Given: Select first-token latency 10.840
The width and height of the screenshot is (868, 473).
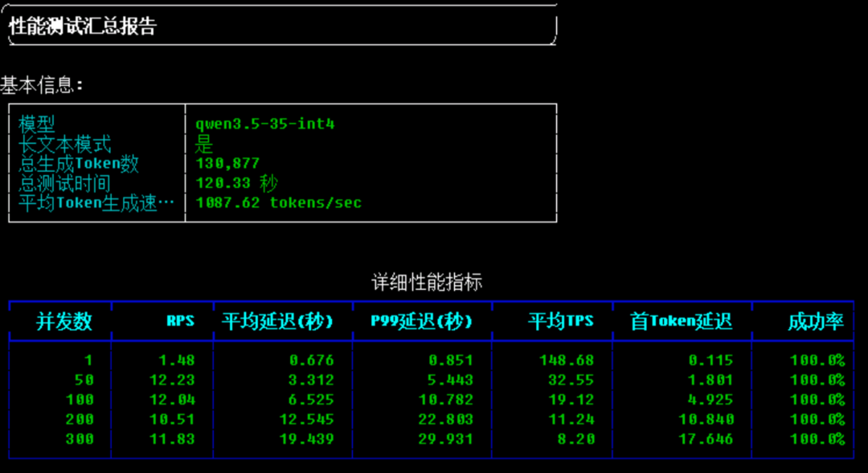Looking at the screenshot, I should [706, 419].
